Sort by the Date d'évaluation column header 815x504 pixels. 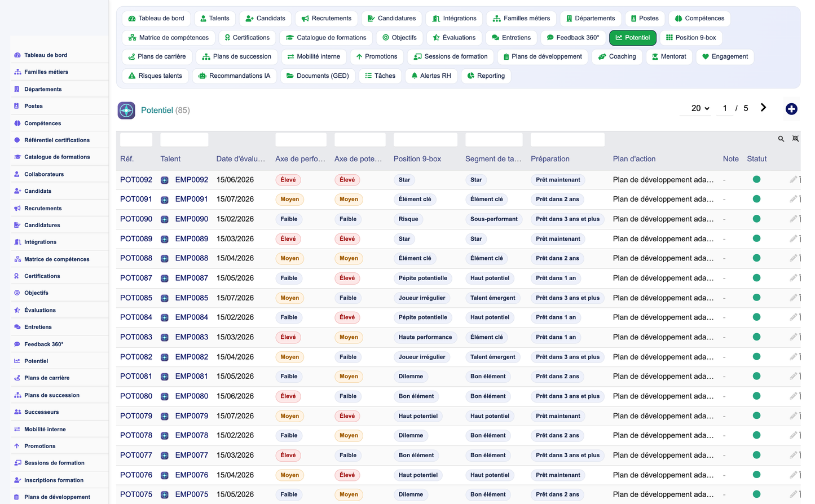click(x=240, y=159)
